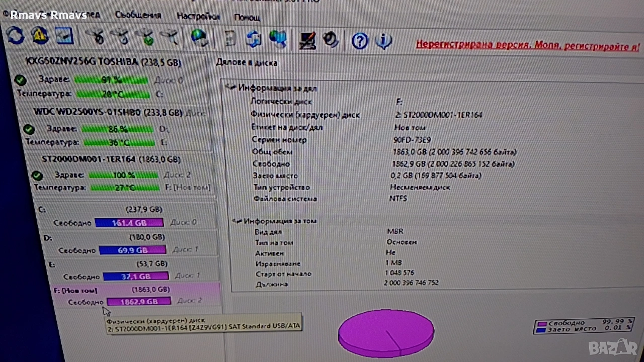Open the blue disk overview panel icon
This screenshot has width=644, height=362.
(x=64, y=36)
